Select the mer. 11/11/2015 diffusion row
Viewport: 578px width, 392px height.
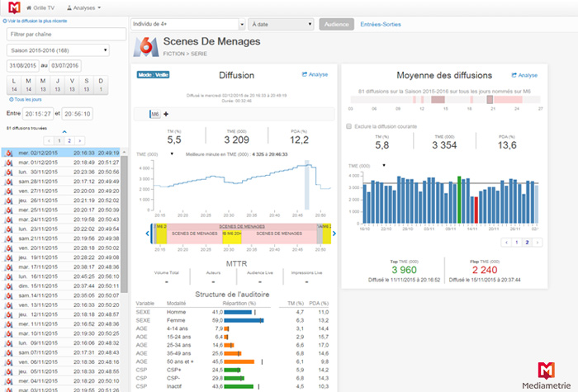pos(62,324)
